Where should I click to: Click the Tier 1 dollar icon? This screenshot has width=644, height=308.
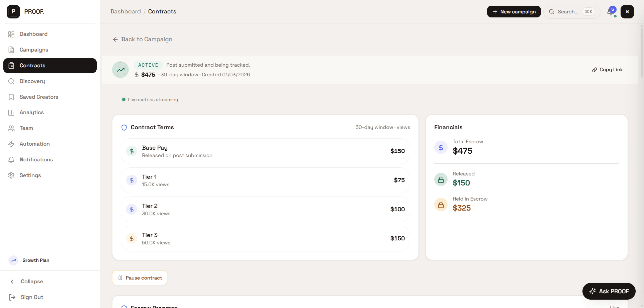[131, 180]
